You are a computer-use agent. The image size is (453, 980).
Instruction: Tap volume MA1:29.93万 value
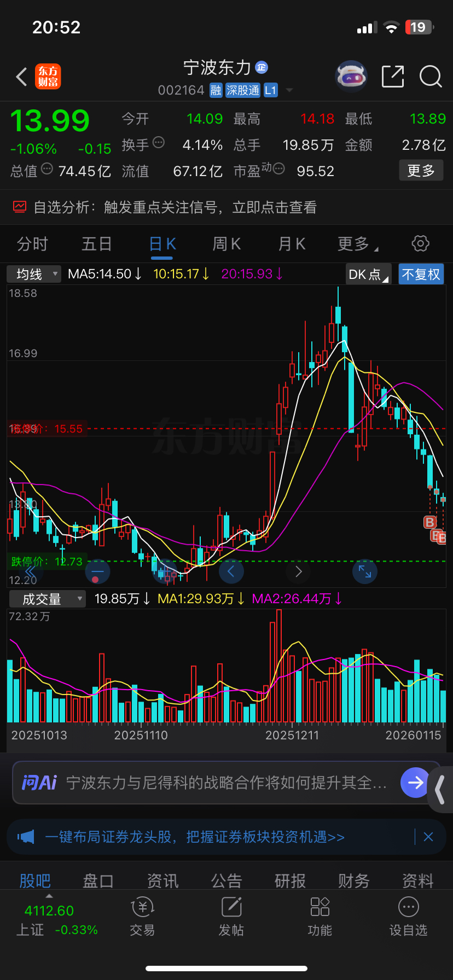(x=201, y=599)
